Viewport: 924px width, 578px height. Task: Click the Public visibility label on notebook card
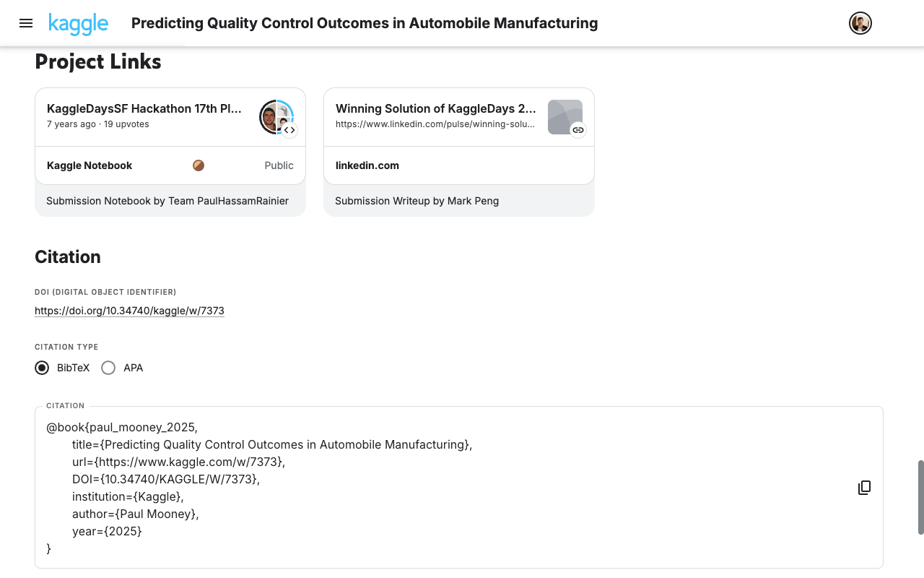coord(279,165)
